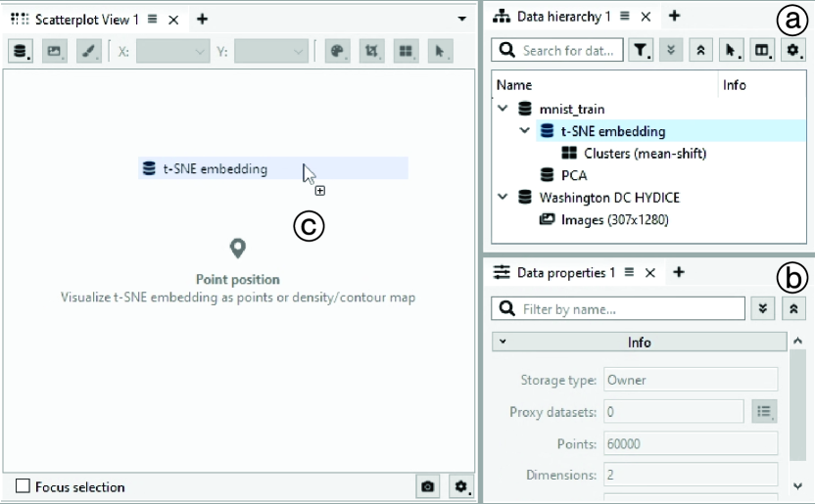
Task: Collapse all items in Data hierarchy
Action: [700, 50]
